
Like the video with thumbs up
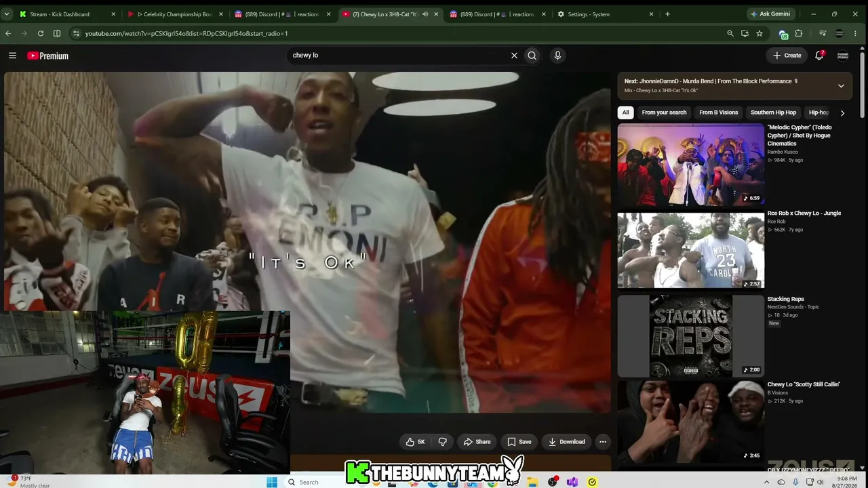[x=415, y=442]
